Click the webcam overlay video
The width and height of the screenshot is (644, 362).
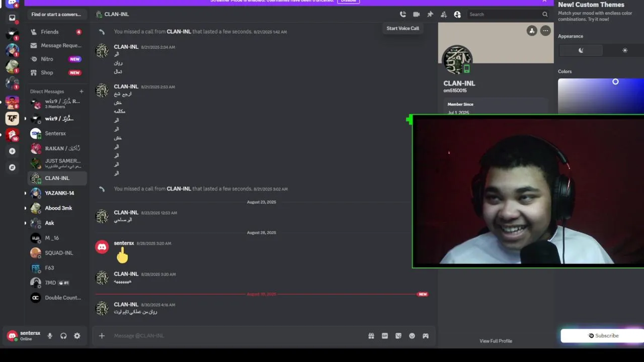tap(528, 191)
